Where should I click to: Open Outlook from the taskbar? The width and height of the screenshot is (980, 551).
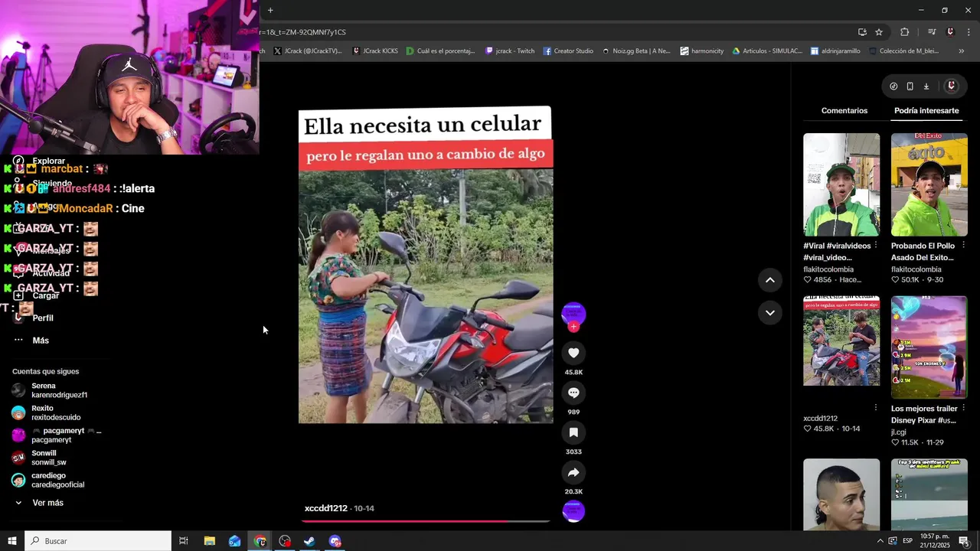pyautogui.click(x=234, y=541)
